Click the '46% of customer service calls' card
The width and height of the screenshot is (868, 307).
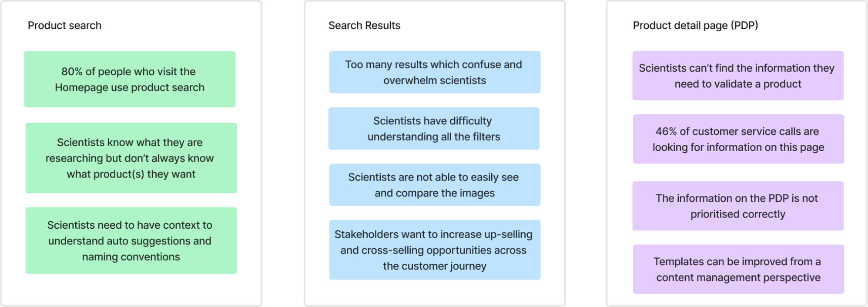pos(738,139)
